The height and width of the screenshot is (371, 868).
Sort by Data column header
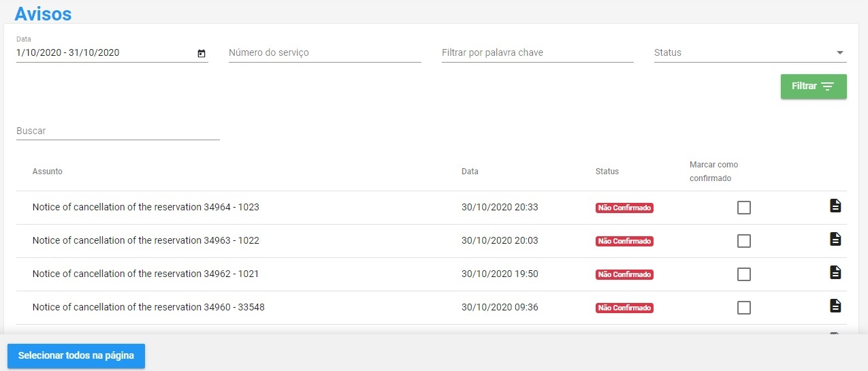coord(470,172)
